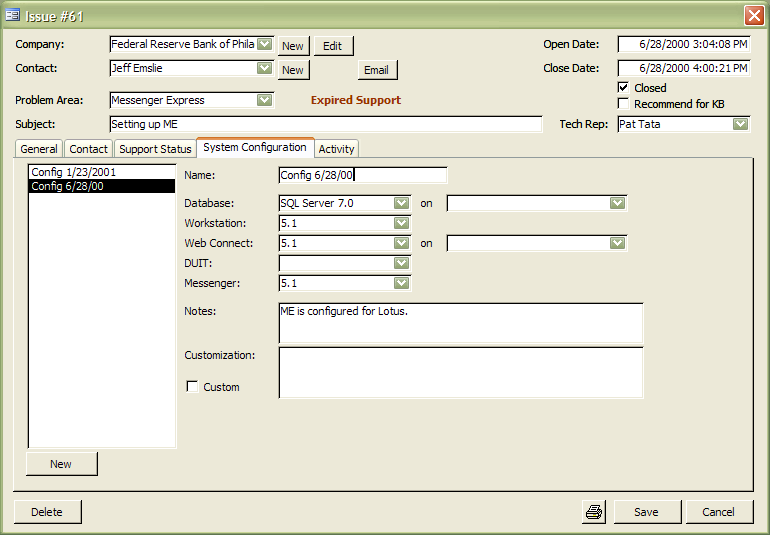Expand the Company dropdown

[264, 45]
